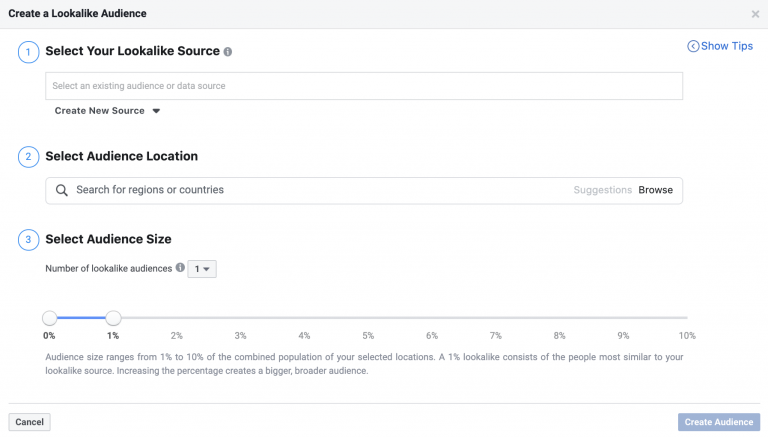The image size is (768, 438).
Task: Close the Create a Lookalike Audience dialog
Action: tap(755, 14)
